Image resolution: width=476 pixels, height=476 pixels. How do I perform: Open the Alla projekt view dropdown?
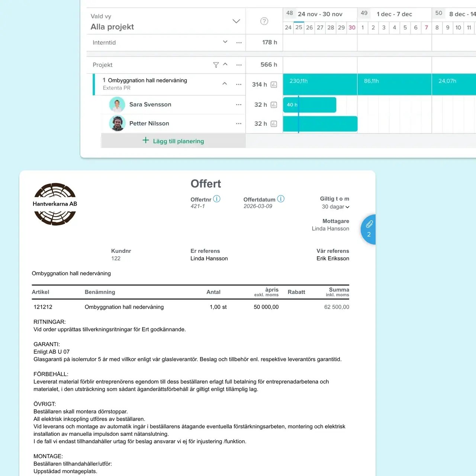pos(236,21)
